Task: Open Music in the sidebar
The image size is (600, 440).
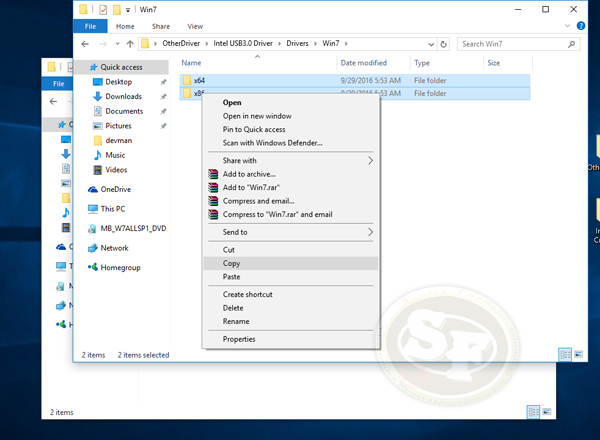Action: 115,155
